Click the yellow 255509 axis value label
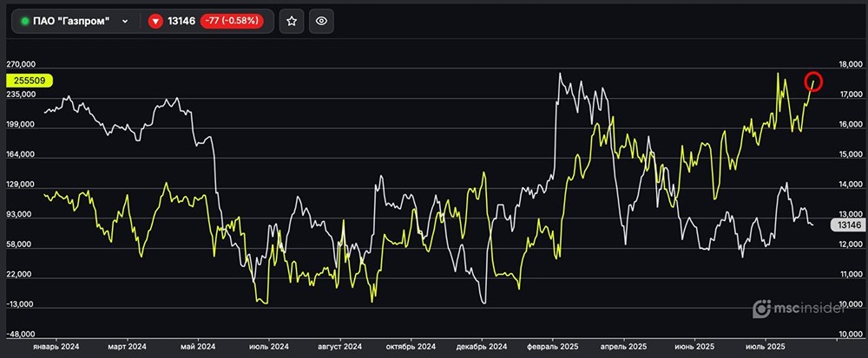Screen dimensions: 868x358 30,81
